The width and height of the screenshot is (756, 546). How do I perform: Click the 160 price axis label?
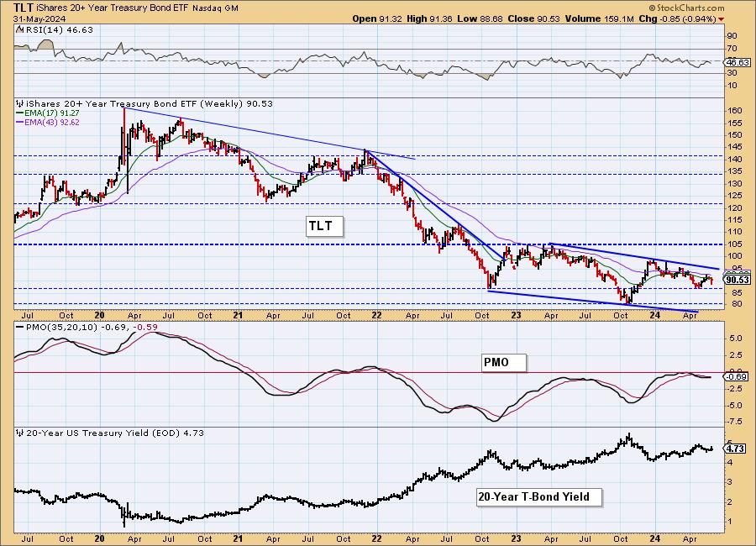tap(735, 110)
